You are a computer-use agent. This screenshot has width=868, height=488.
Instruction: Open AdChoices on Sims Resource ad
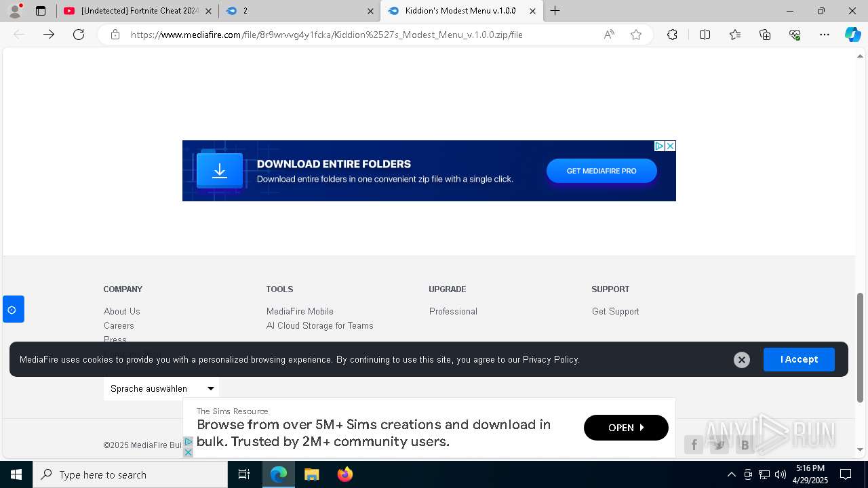(x=189, y=441)
